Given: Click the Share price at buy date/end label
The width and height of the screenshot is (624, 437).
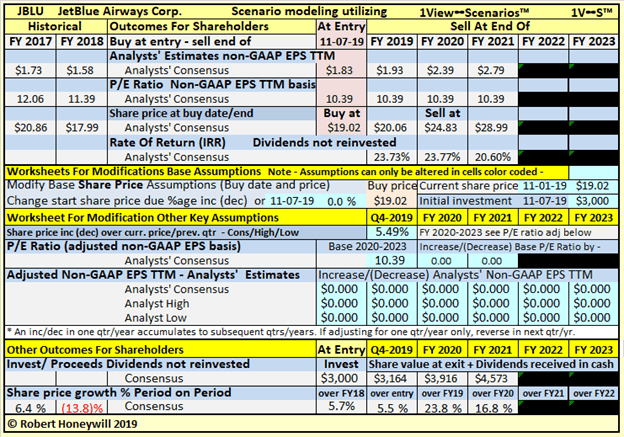Looking at the screenshot, I should pyautogui.click(x=181, y=113).
